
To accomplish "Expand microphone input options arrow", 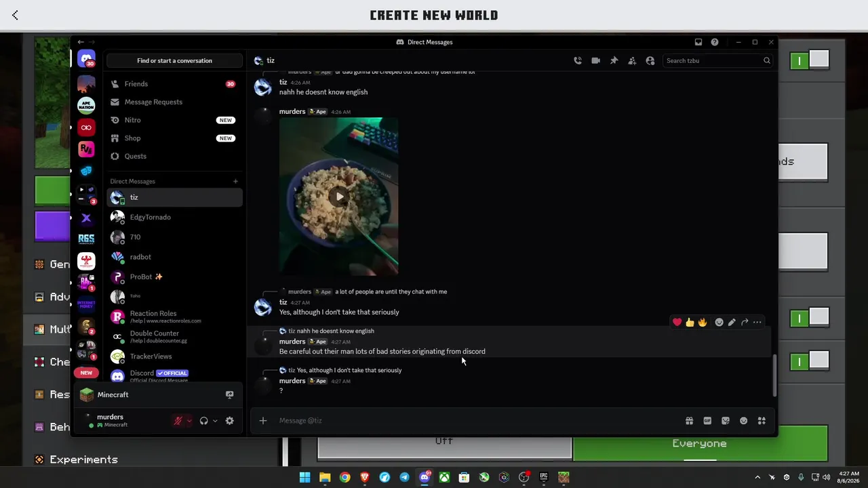I will 189,421.
